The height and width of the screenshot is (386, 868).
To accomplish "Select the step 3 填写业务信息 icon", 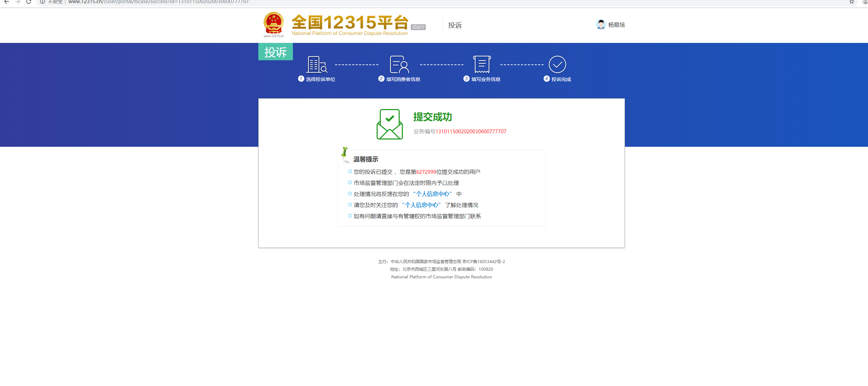I will (x=482, y=64).
